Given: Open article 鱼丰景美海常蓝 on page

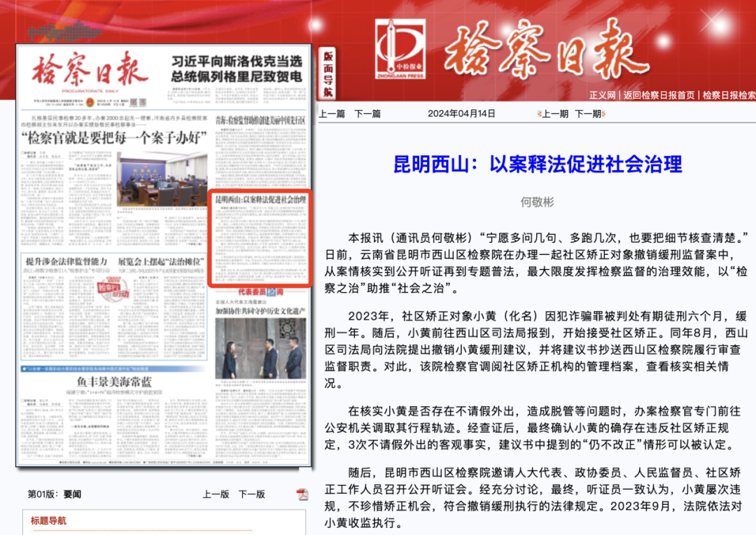Looking at the screenshot, I should 114,382.
